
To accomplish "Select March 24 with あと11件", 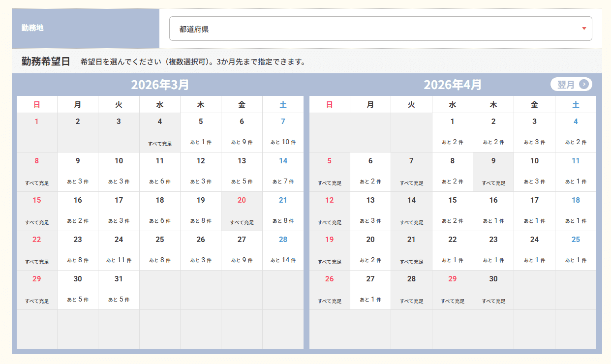I will [x=119, y=250].
